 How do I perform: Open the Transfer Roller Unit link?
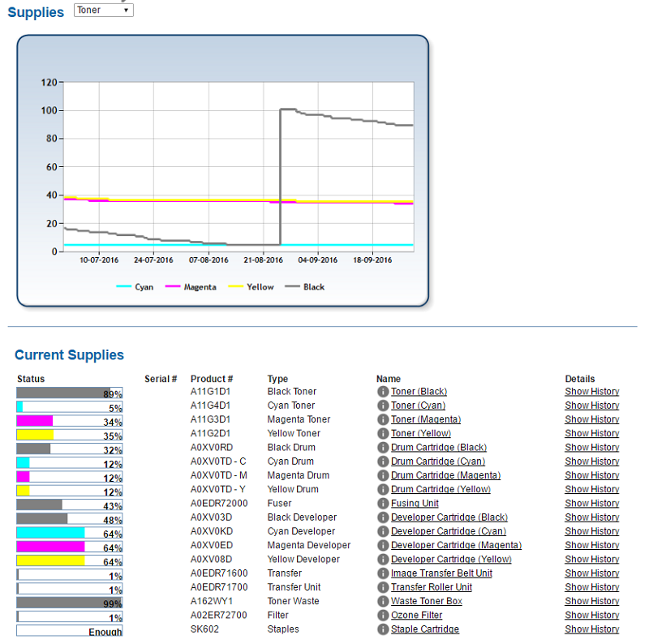point(432,587)
